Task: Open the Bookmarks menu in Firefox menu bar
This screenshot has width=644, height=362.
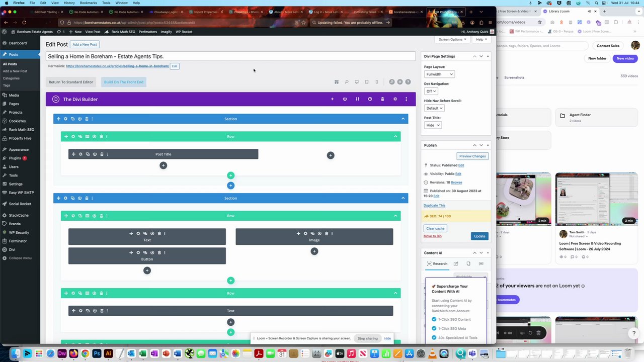Action: tap(88, 3)
